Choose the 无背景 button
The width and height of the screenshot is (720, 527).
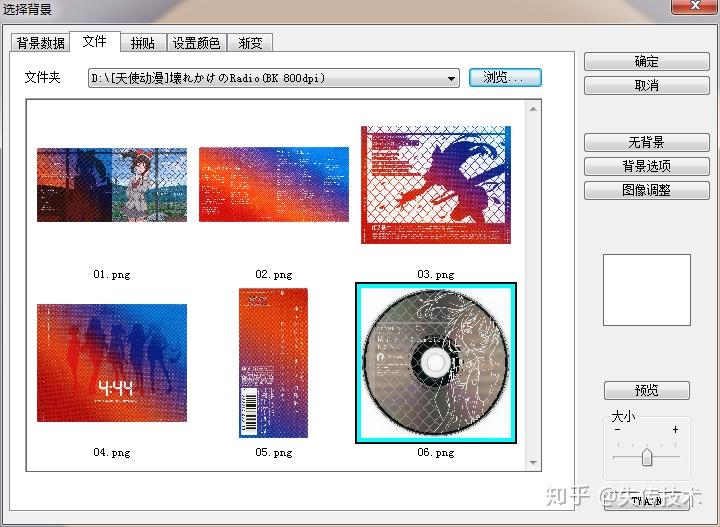[x=647, y=142]
